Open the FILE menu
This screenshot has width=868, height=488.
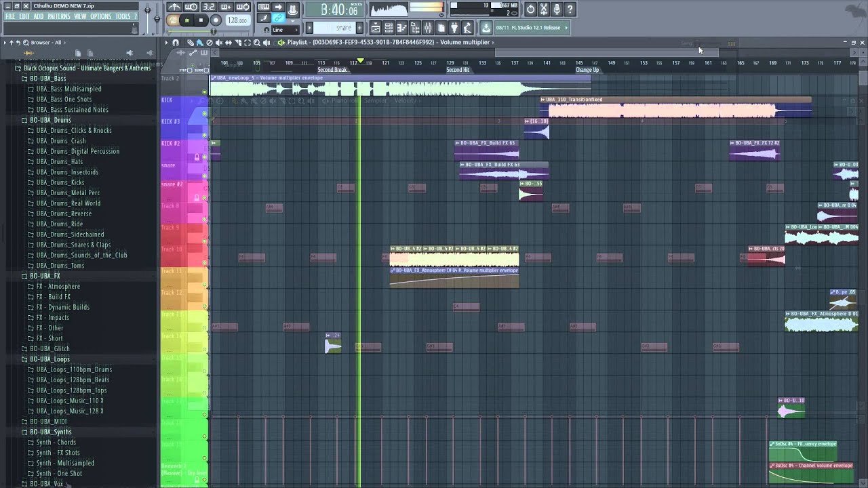point(10,16)
